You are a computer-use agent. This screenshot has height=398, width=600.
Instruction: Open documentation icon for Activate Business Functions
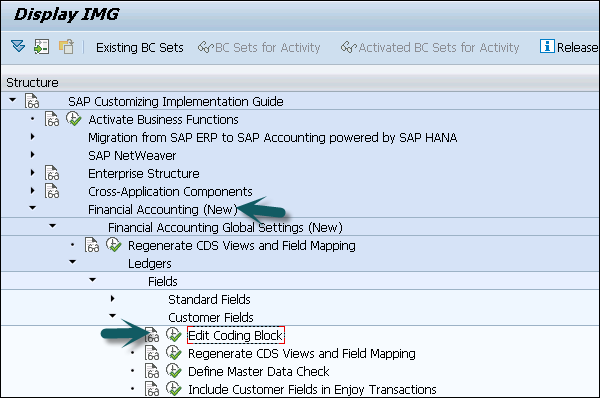pos(52,119)
